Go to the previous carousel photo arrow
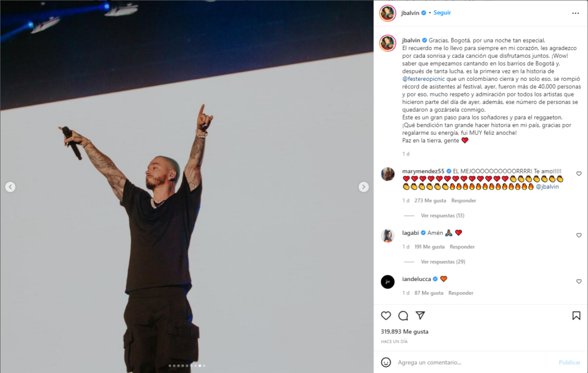This screenshot has width=588, height=373. [x=10, y=187]
